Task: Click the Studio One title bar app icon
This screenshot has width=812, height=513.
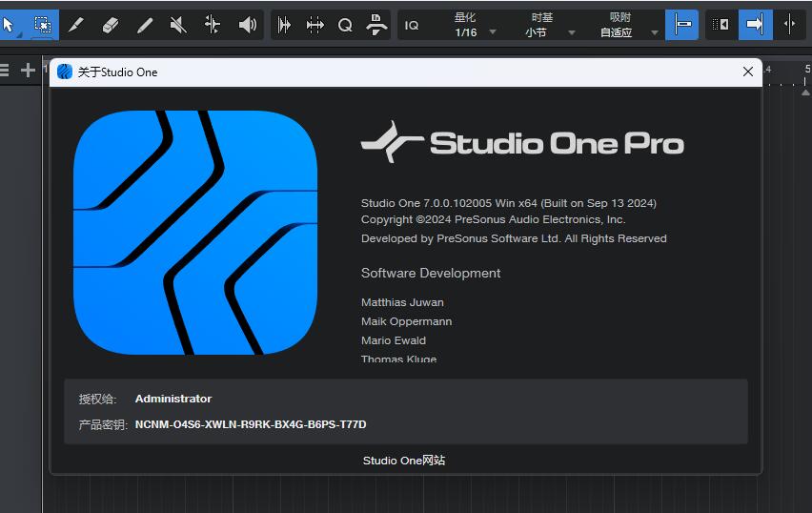Action: 65,72
